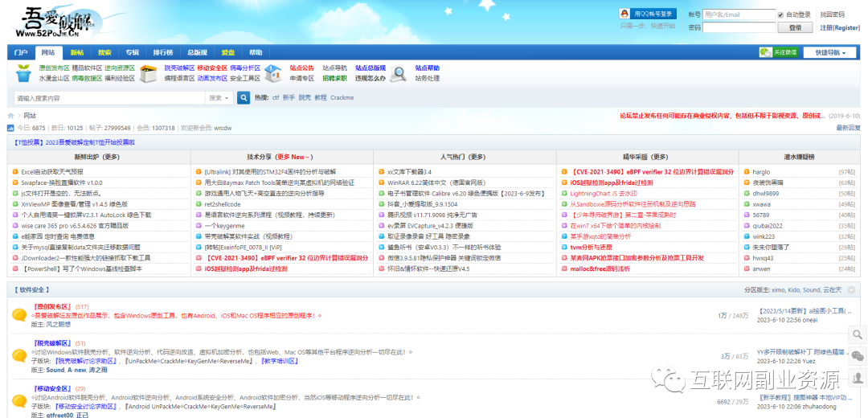
Task: Toggle the 自动登录 auto-login checkbox
Action: click(x=780, y=14)
